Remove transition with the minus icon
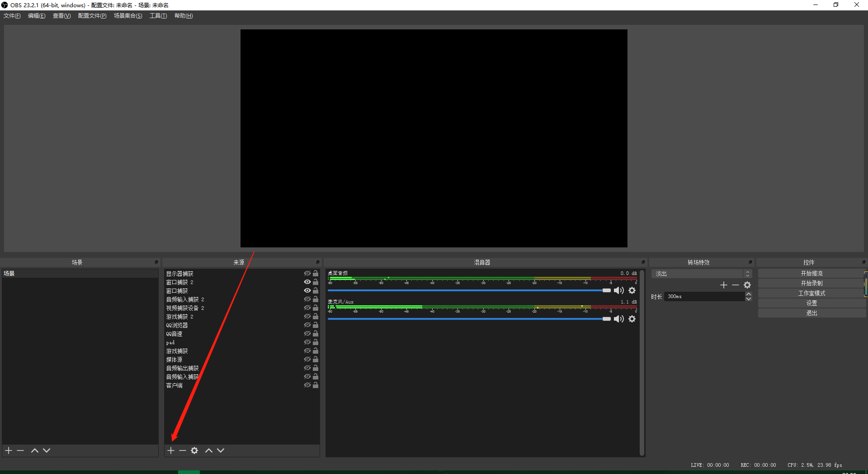Screen dimensions: 868x474 [x=736, y=285]
